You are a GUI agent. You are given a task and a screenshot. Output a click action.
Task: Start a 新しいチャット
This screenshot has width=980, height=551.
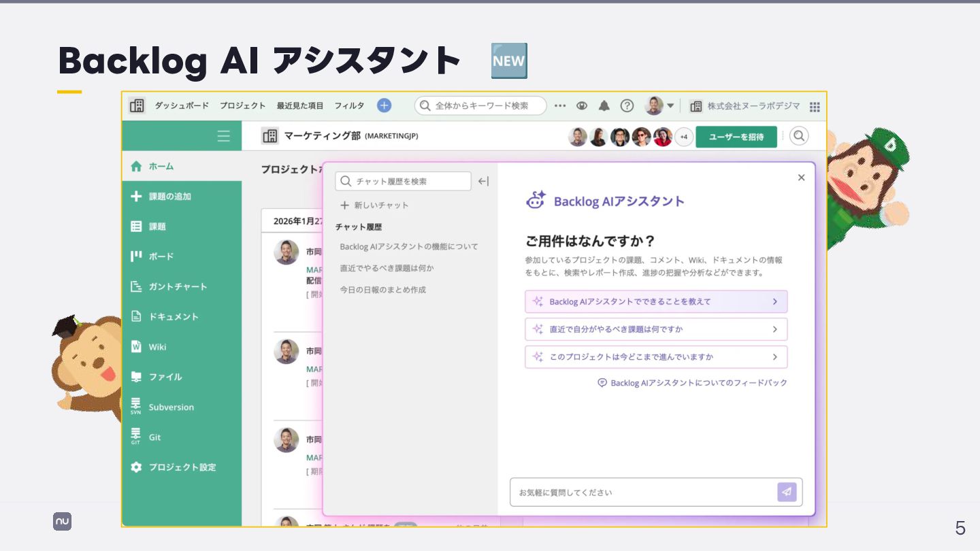pyautogui.click(x=374, y=205)
